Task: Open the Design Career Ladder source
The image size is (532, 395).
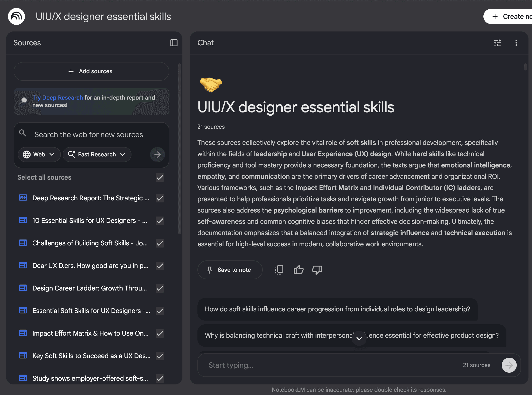Action: coord(89,288)
